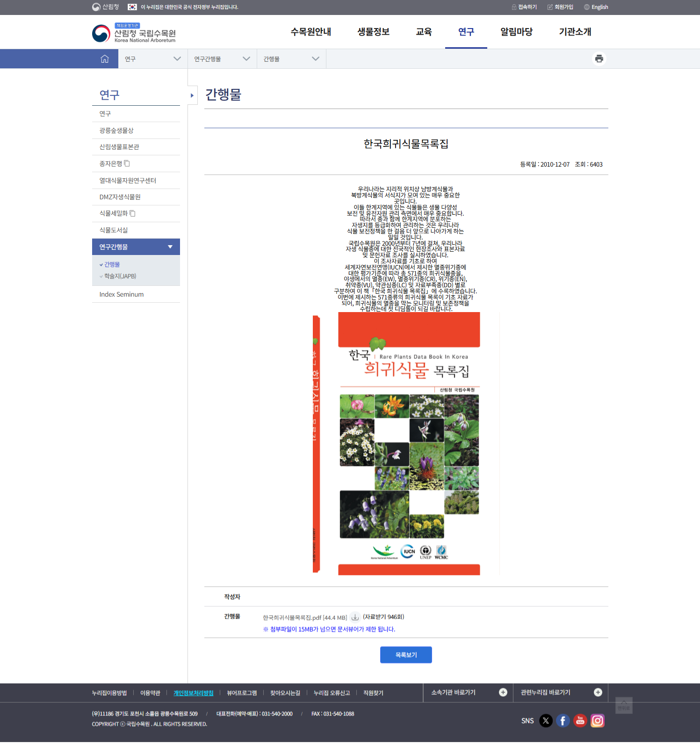Select 학술지(JAPB) in the sidebar

[x=120, y=277]
